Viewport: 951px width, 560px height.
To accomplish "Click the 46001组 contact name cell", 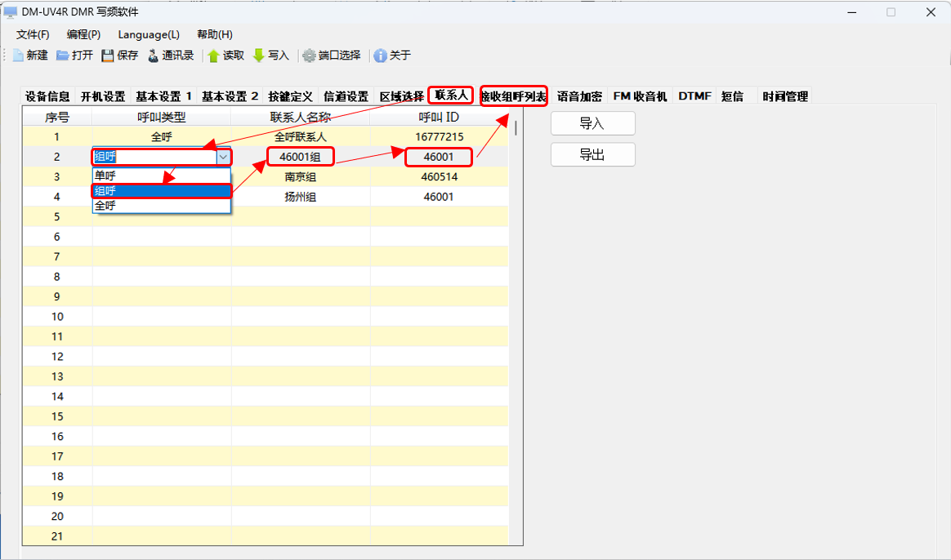I will tap(301, 157).
